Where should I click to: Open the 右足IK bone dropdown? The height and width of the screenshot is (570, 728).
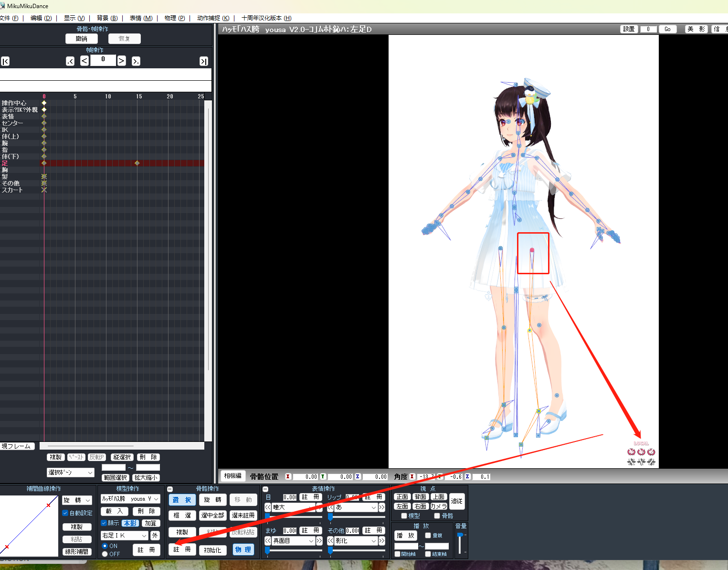(124, 535)
